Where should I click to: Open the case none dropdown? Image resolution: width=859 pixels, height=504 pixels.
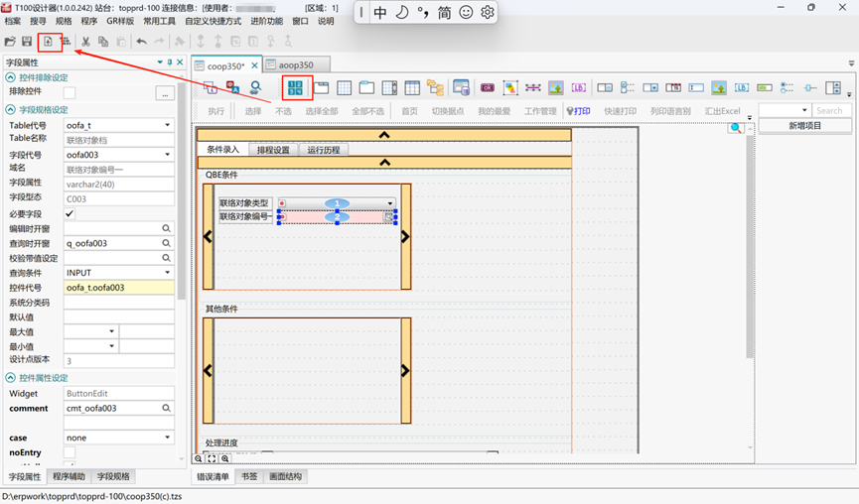click(167, 438)
